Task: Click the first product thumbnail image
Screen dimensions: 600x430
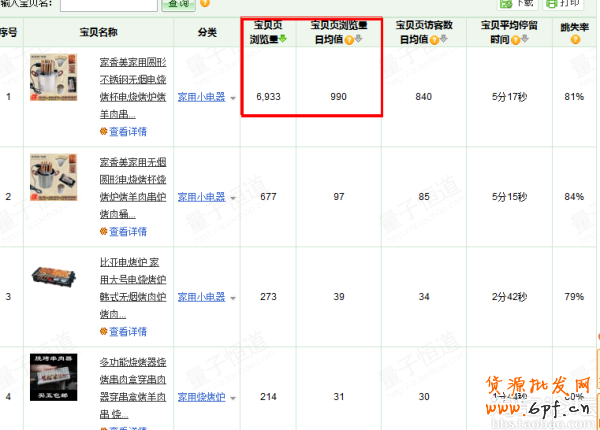Action: click(56, 82)
